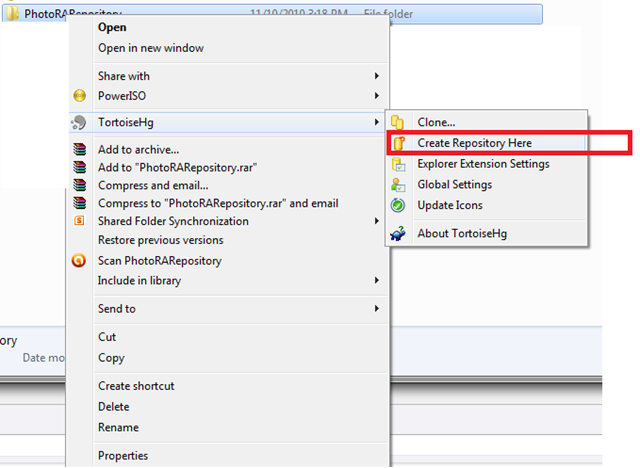The image size is (640, 468).
Task: Choose Compress and email option
Action: (153, 185)
